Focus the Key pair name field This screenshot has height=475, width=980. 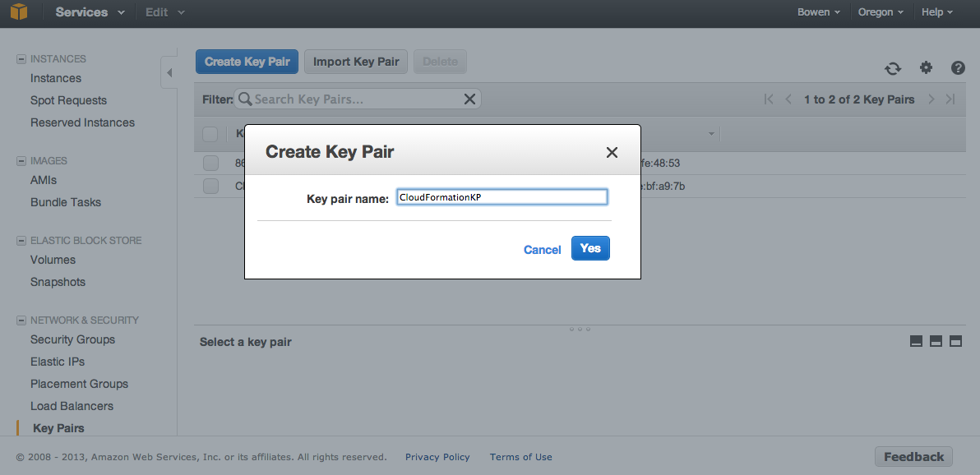coord(502,197)
